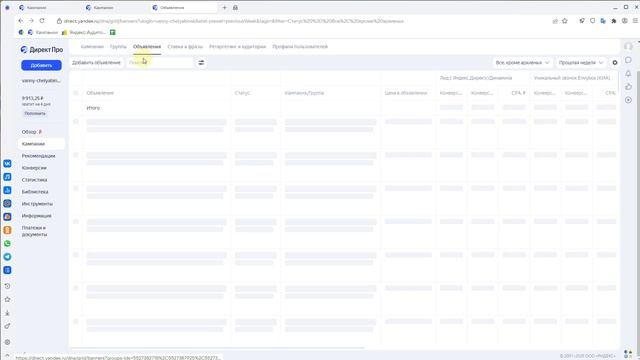Open Библиотека in left menu
640x360 pixels.
tap(35, 192)
